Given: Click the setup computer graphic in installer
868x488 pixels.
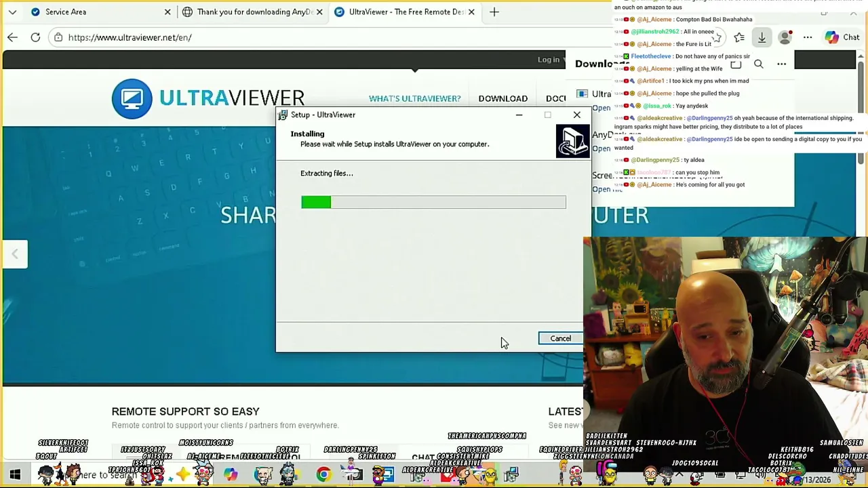Looking at the screenshot, I should pyautogui.click(x=572, y=140).
